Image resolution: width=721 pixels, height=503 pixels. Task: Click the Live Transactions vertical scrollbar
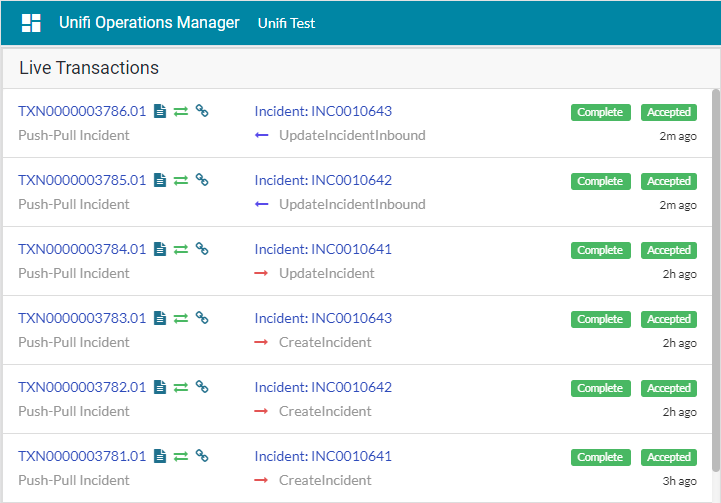(x=714, y=280)
